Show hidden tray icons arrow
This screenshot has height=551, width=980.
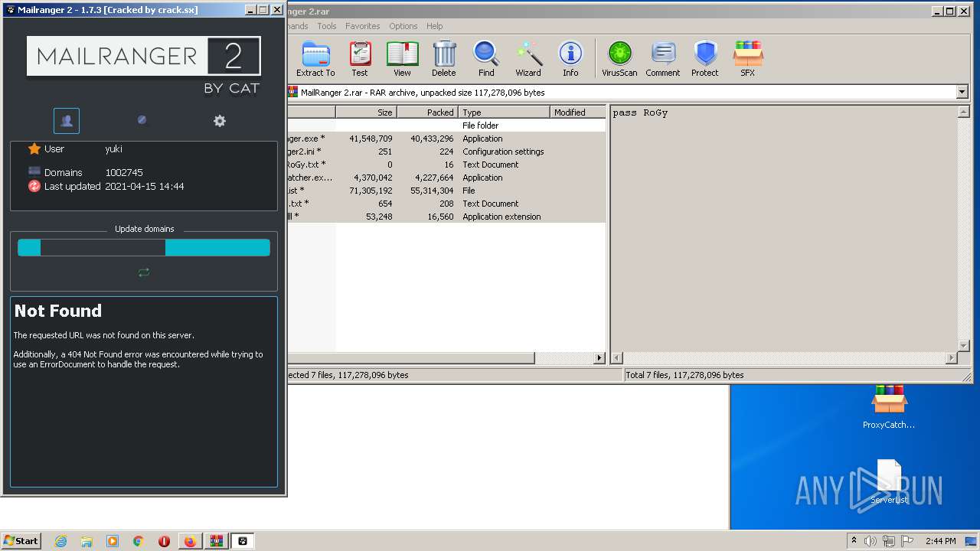pos(854,540)
